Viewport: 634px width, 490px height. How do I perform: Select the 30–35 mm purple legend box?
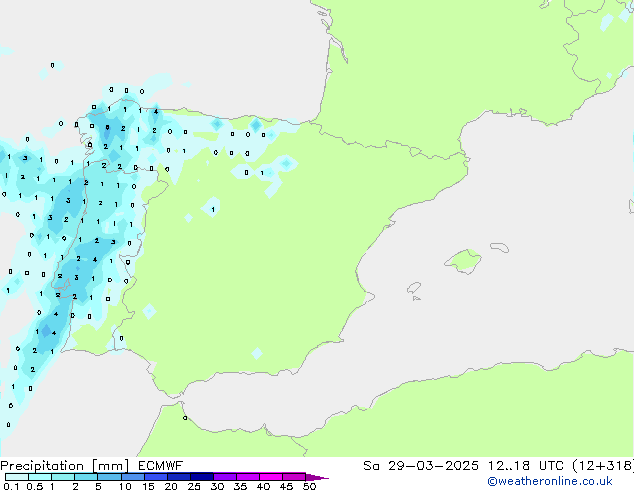tap(224, 477)
